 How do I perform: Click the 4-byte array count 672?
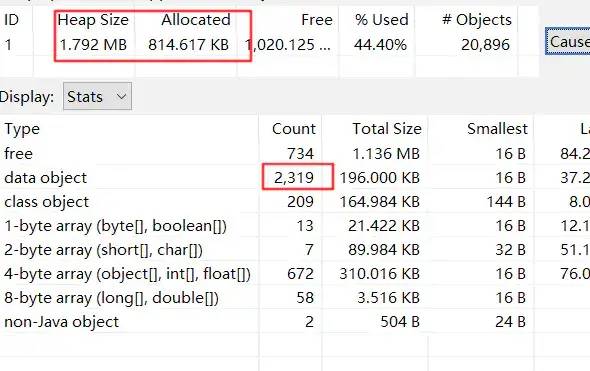tap(300, 274)
